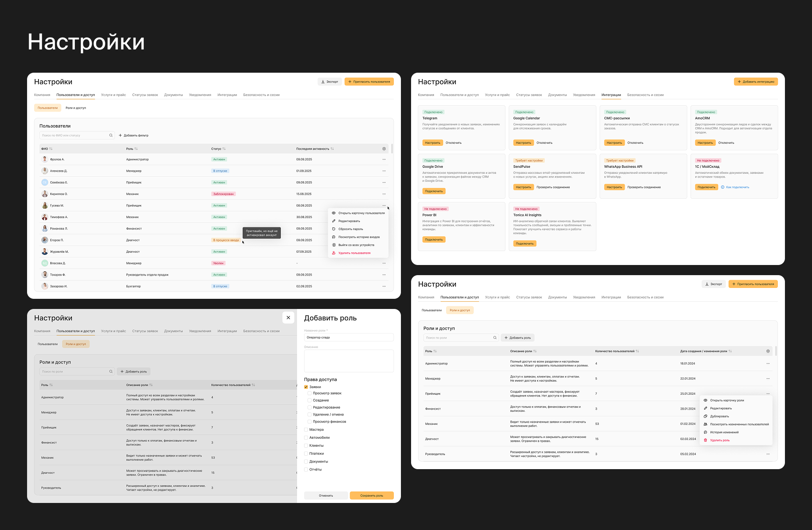Click the Выйти со всех устройств icon
The width and height of the screenshot is (812, 530).
pyautogui.click(x=334, y=245)
